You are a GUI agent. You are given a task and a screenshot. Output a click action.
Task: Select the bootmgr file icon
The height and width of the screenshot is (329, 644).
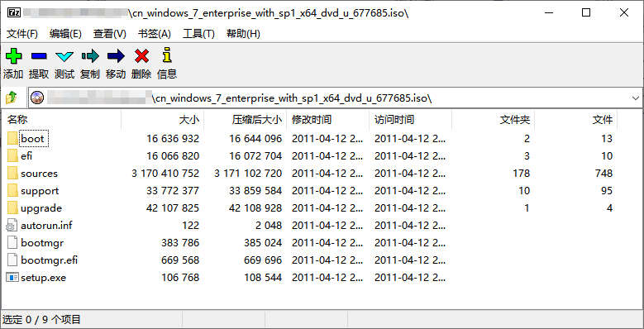coord(12,243)
